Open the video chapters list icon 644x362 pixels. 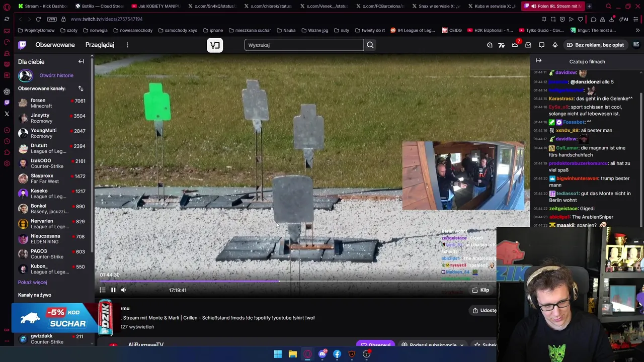pos(103,290)
